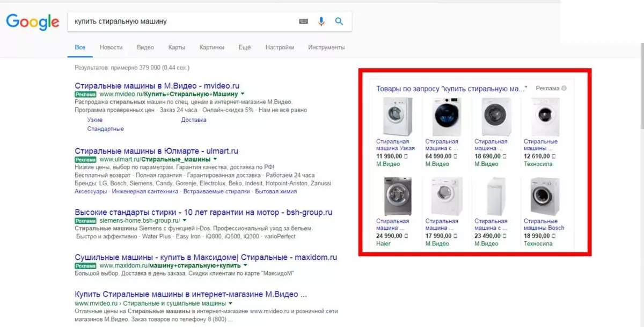
Task: Open the Стандартные sitelink
Action: pos(106,129)
